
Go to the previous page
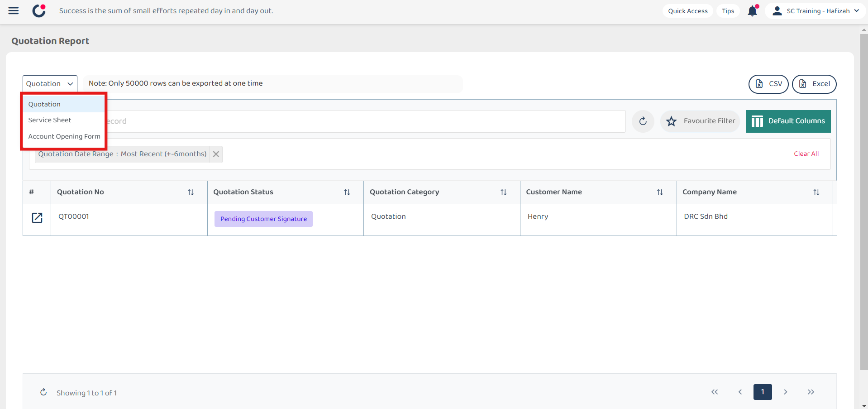pos(740,392)
